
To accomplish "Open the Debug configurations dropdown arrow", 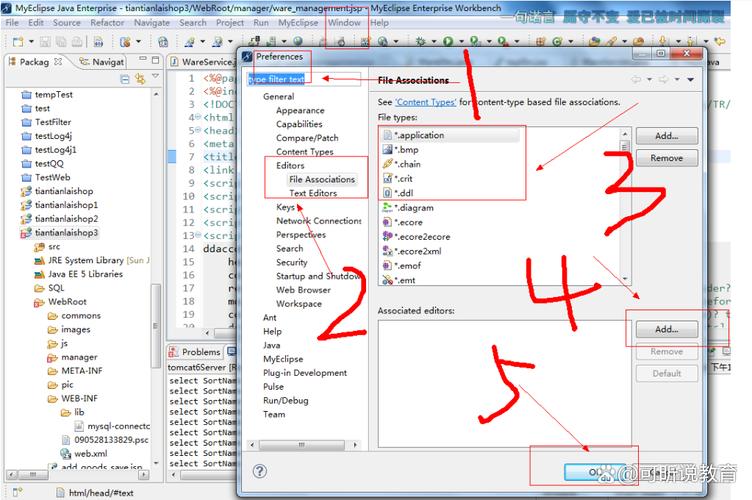I will click(x=434, y=42).
